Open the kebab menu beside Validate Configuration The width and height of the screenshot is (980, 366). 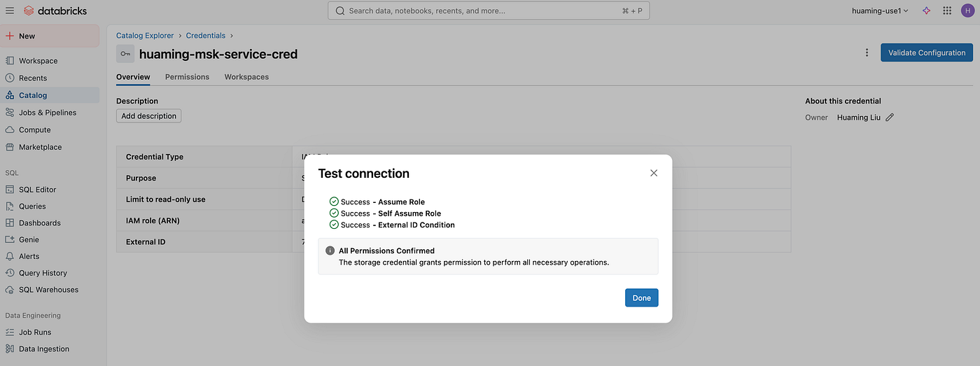[867, 52]
